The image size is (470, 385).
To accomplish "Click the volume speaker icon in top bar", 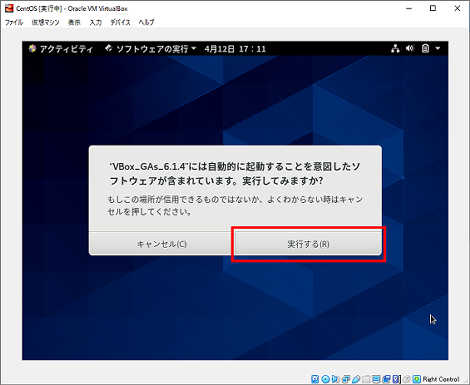I will pyautogui.click(x=410, y=49).
